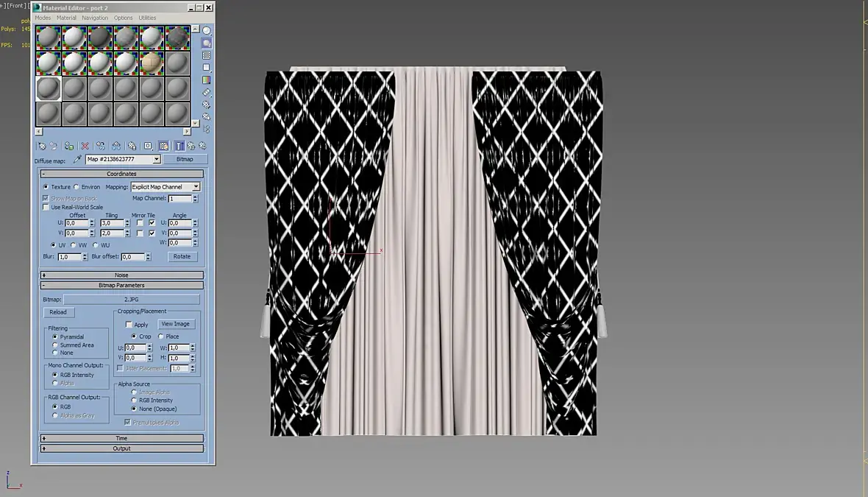Uncheck the U Tile checkbox
Image resolution: width=868 pixels, height=497 pixels.
click(152, 223)
